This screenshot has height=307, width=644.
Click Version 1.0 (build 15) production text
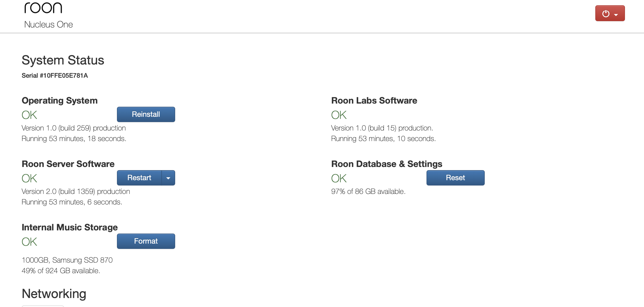point(382,128)
